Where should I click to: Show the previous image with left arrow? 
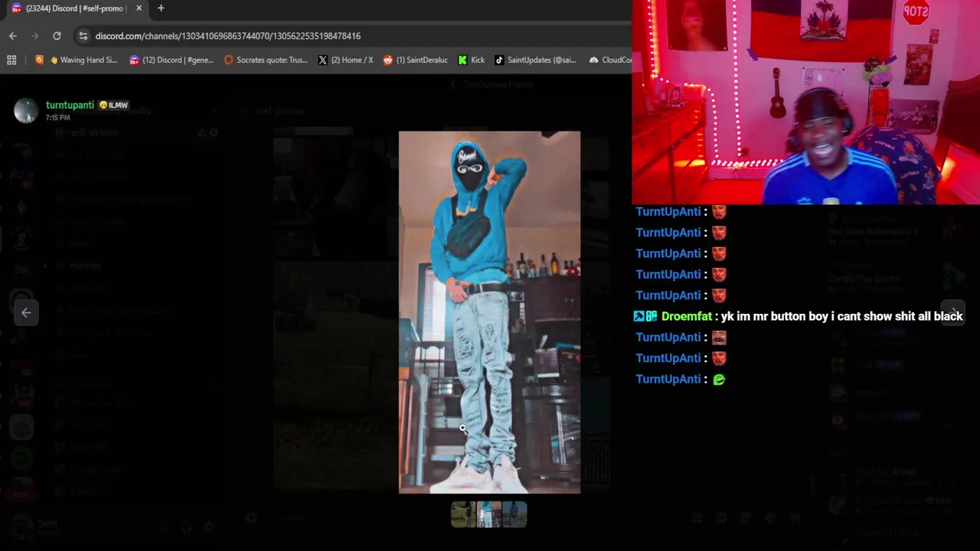coord(26,312)
